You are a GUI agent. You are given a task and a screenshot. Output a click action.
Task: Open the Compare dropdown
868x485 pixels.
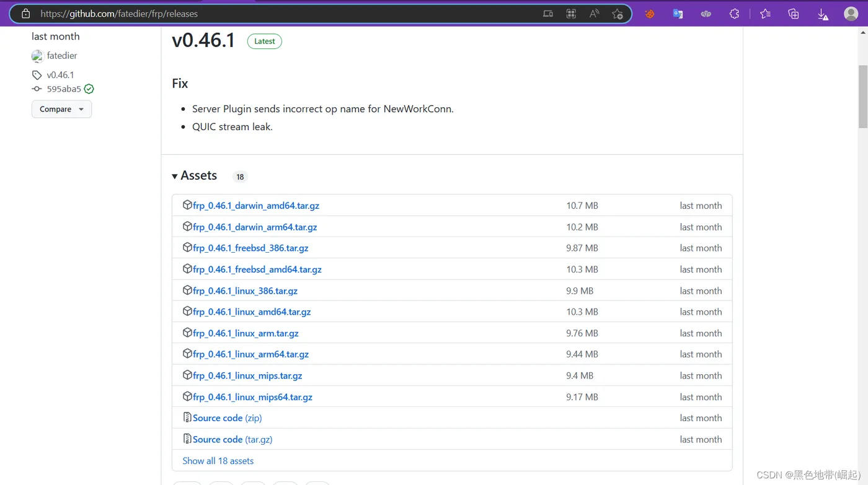[x=61, y=109]
